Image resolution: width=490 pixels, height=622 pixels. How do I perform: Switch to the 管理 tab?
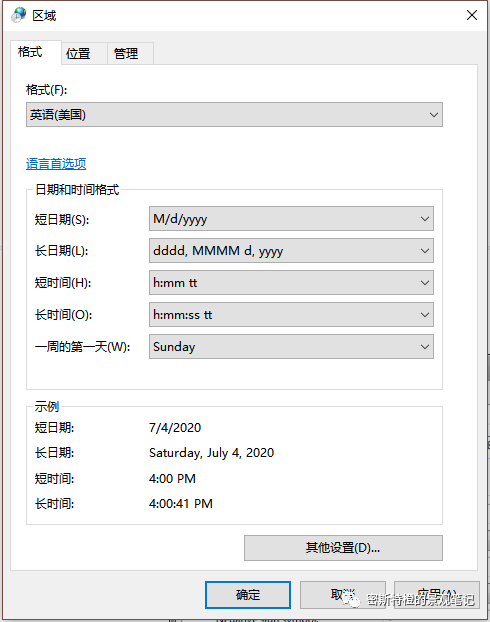[130, 54]
